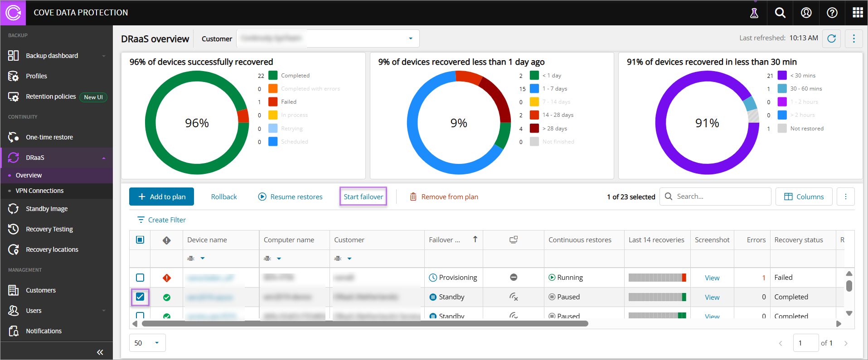868x360 pixels.
Task: Tick the checkbox for the Provisioning row
Action: (140, 278)
